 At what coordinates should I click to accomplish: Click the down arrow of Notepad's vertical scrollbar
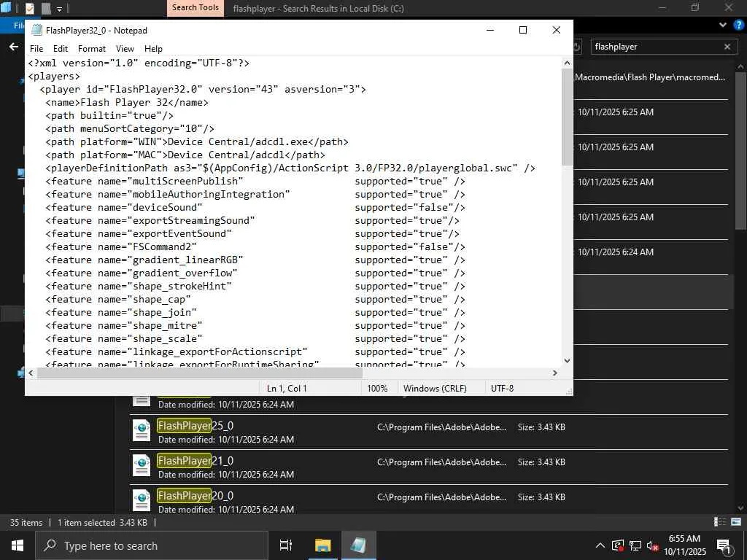(x=567, y=360)
